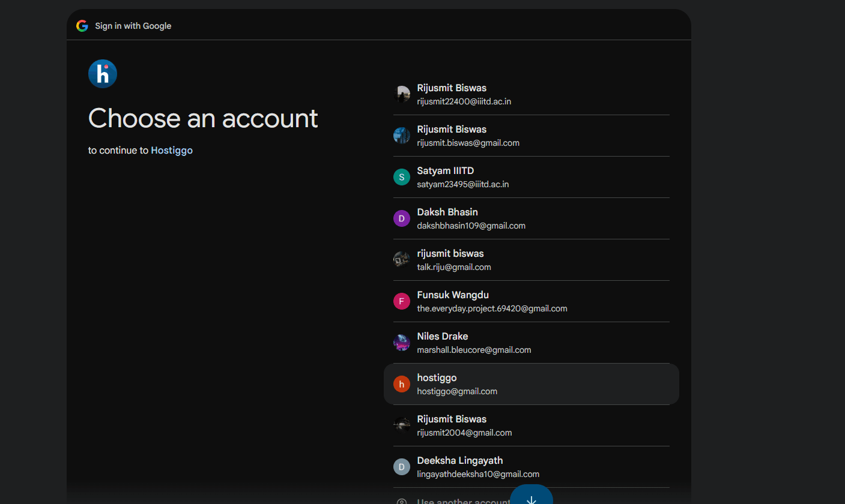Select the rijusmit2004@gmail.com account
This screenshot has height=504, width=845.
pyautogui.click(x=532, y=425)
